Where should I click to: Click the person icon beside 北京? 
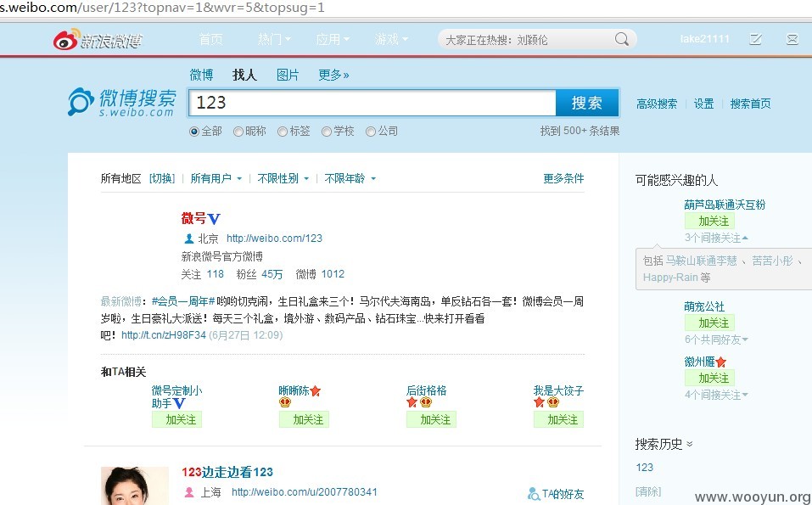pos(188,238)
